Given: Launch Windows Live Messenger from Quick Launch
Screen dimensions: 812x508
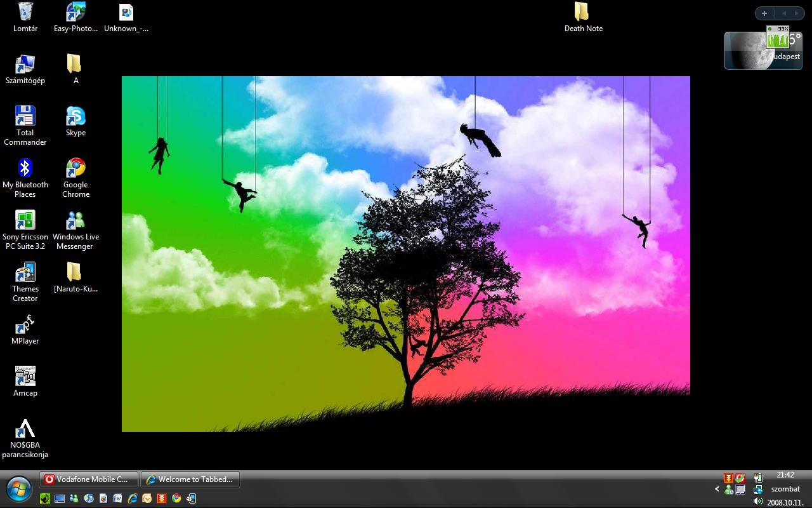Looking at the screenshot, I should click(x=74, y=498).
